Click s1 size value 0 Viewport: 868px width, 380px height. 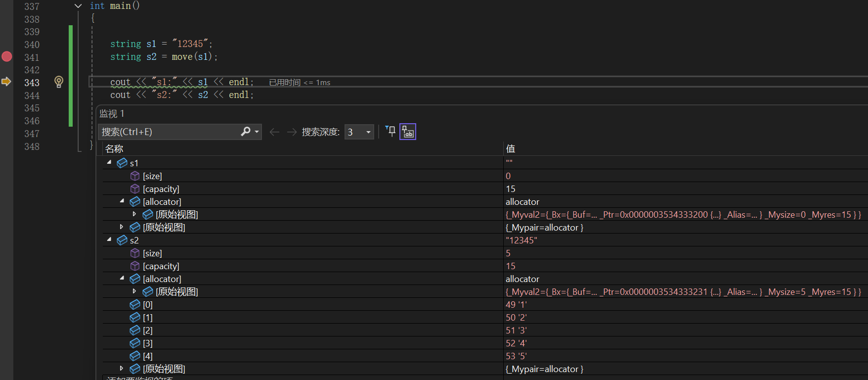click(x=508, y=176)
